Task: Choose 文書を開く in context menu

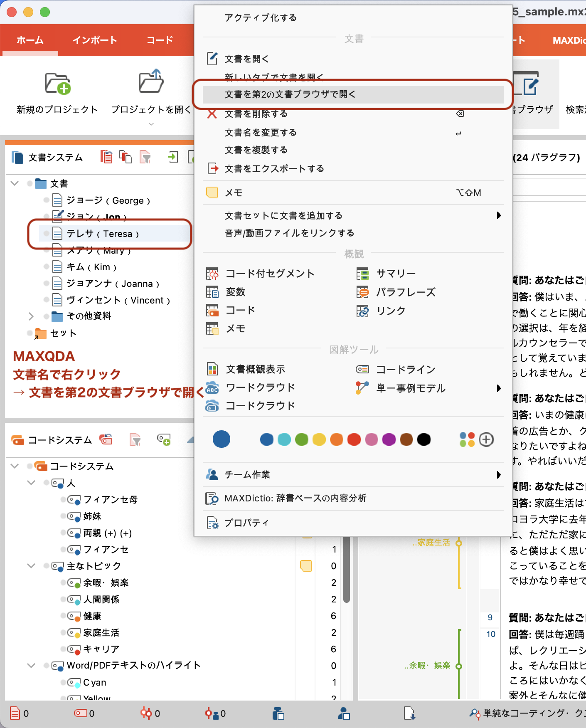Action: click(246, 59)
